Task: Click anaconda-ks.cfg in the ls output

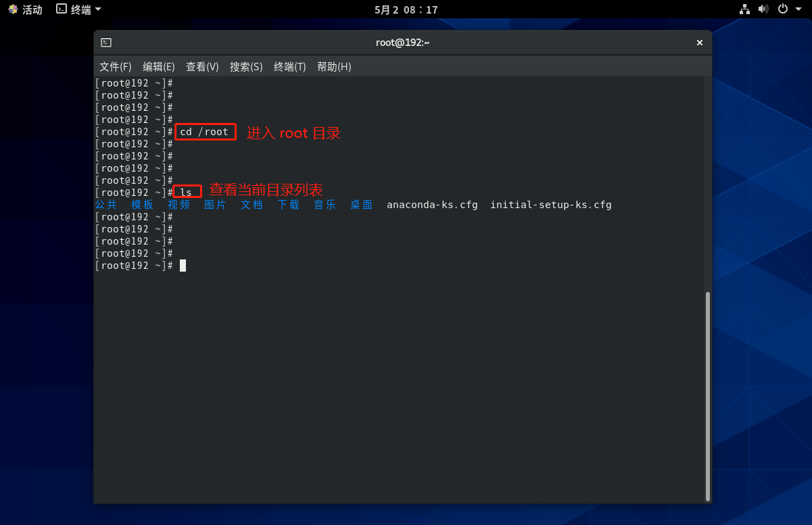Action: click(432, 205)
